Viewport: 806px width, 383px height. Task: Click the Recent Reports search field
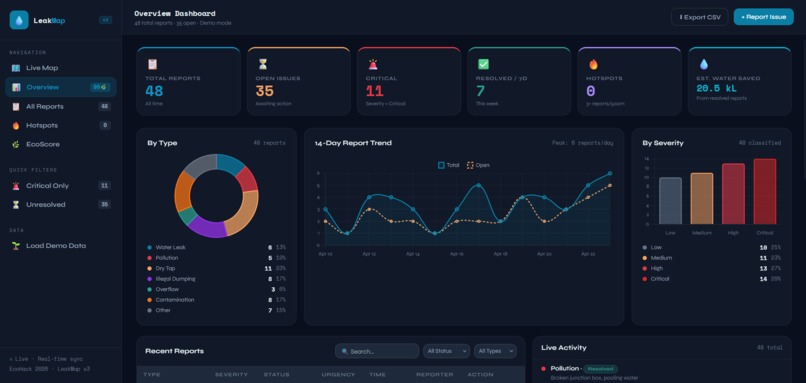tap(377, 351)
